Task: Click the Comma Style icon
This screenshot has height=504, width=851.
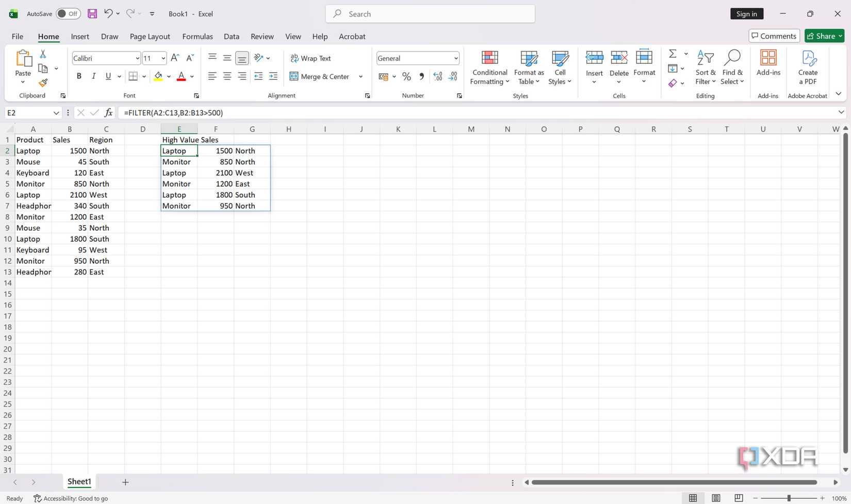Action: coord(421,76)
